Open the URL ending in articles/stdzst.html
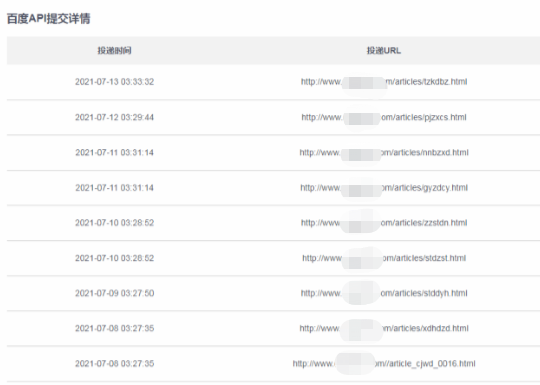 pyautogui.click(x=384, y=258)
